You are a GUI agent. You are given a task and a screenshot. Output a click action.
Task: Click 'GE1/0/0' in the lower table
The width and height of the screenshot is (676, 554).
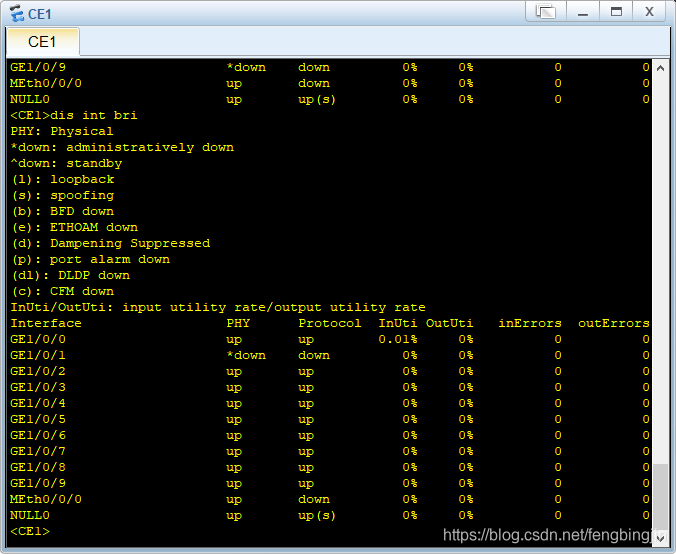[x=38, y=339]
